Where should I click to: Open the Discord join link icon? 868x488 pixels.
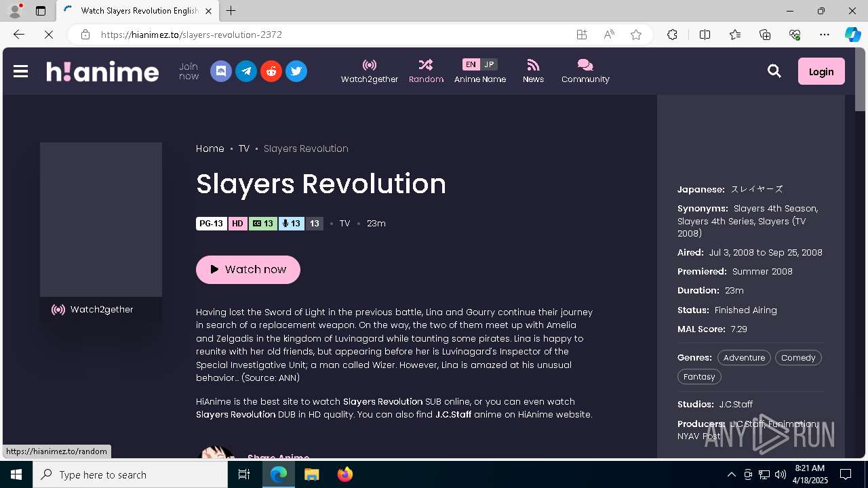(x=221, y=71)
